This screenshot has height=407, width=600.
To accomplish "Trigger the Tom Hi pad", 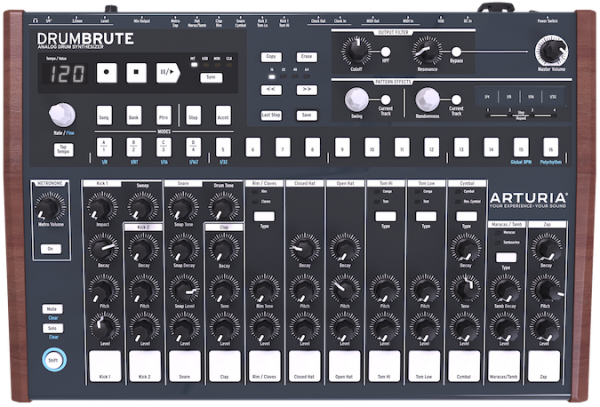I will point(384,366).
